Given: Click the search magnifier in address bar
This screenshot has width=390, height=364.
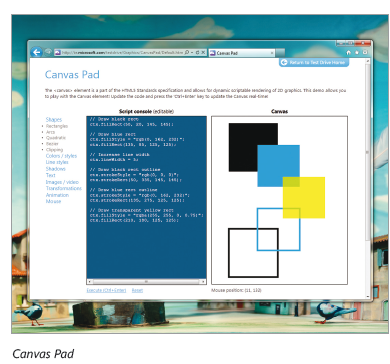Looking at the screenshot, I should (187, 52).
